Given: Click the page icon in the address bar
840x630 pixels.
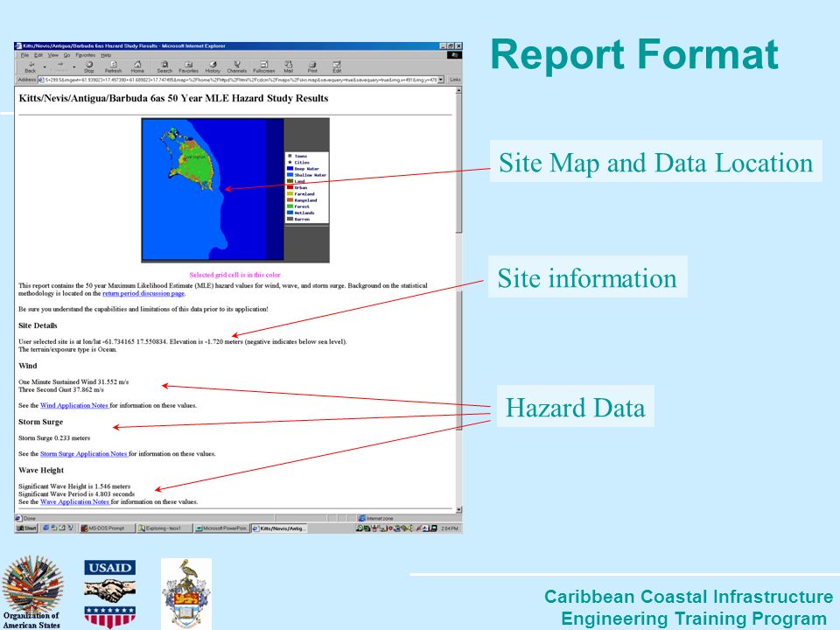Looking at the screenshot, I should [x=41, y=80].
